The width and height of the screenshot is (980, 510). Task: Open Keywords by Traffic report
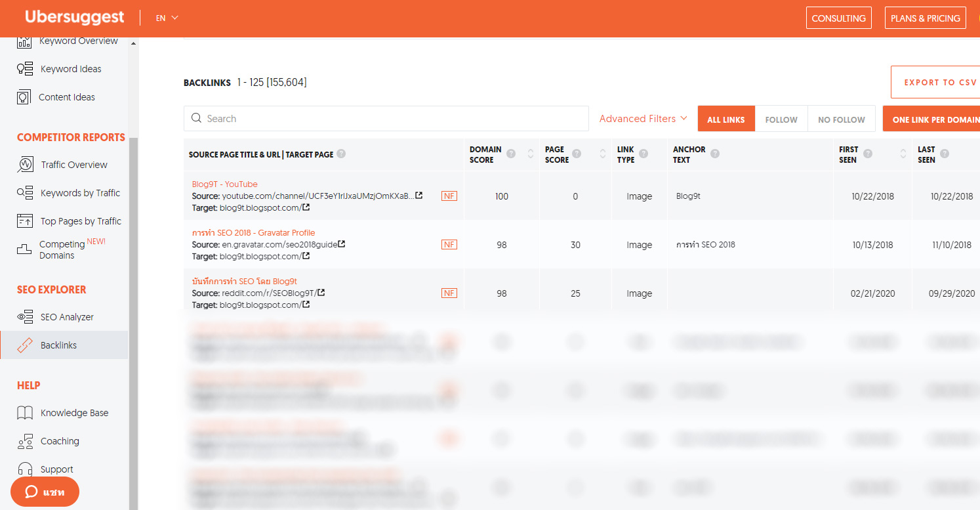[80, 193]
